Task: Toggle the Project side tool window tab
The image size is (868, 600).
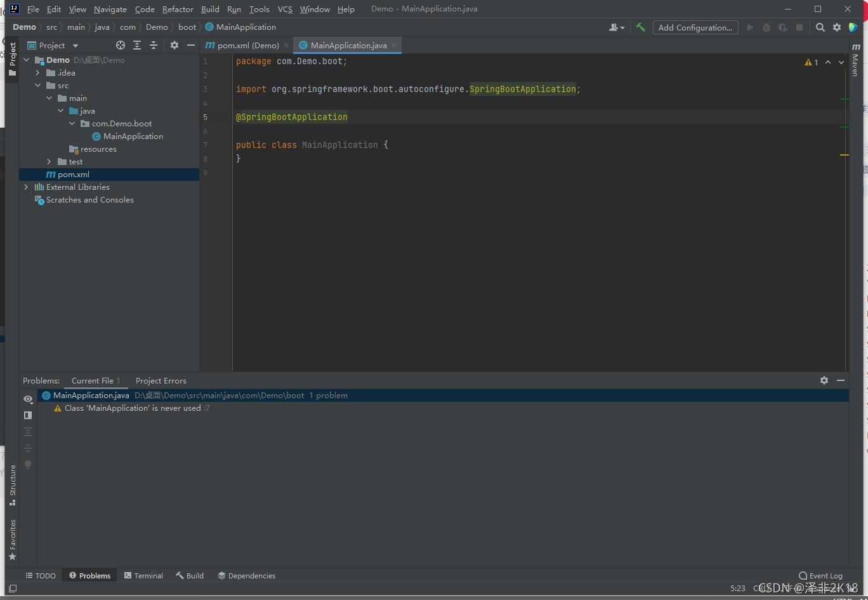Action: [x=13, y=60]
